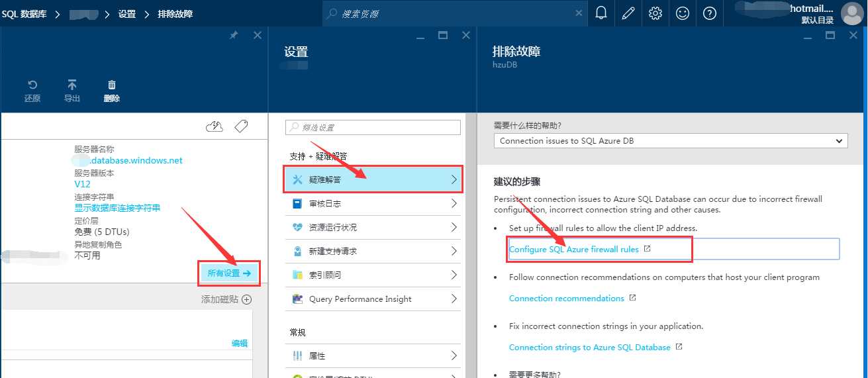Screen dimensions: 868x378
Task: Select the 属性 settings item
Action: pyautogui.click(x=373, y=355)
